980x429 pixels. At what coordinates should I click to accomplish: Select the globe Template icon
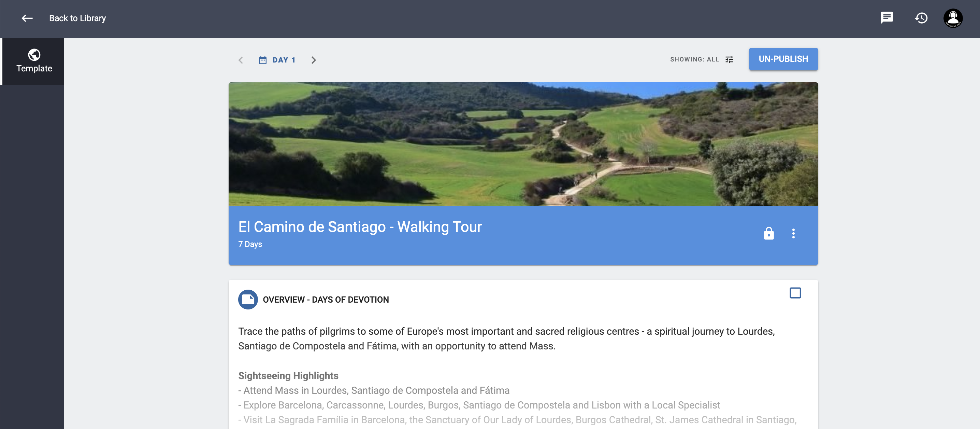click(34, 55)
